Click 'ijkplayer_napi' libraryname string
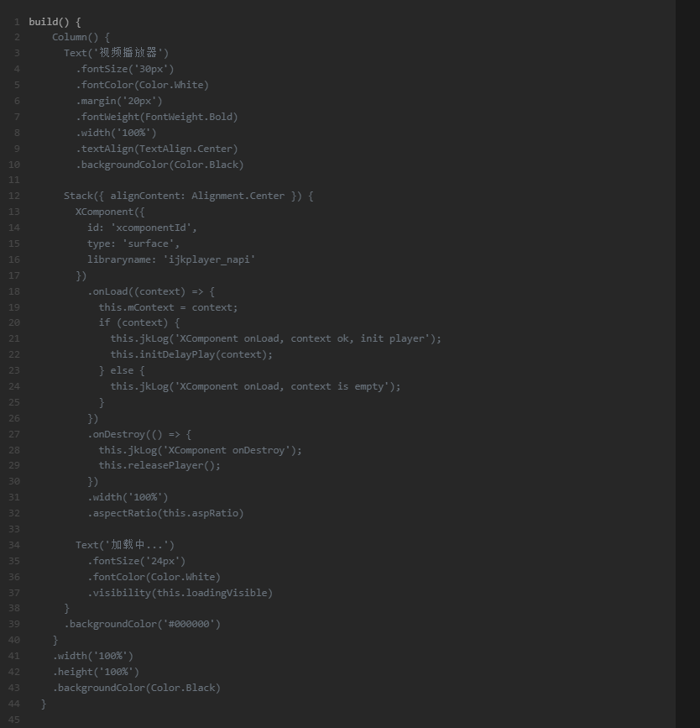Image resolution: width=700 pixels, height=728 pixels. coord(209,259)
